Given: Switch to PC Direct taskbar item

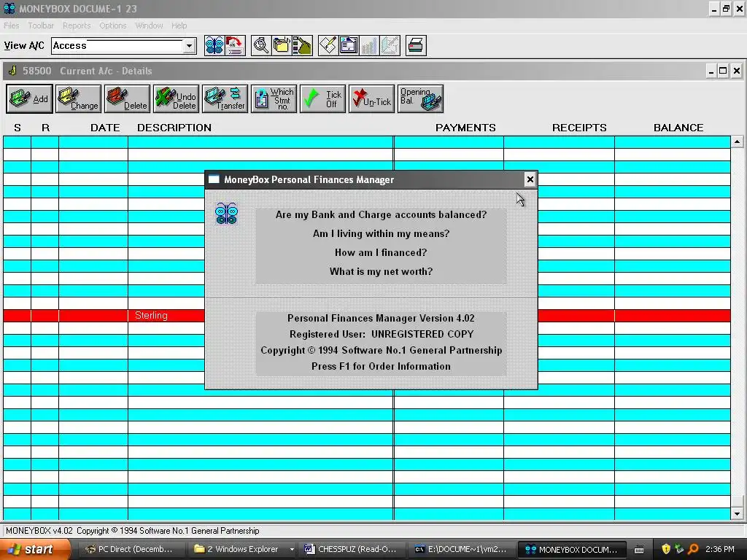Looking at the screenshot, I should click(x=131, y=550).
